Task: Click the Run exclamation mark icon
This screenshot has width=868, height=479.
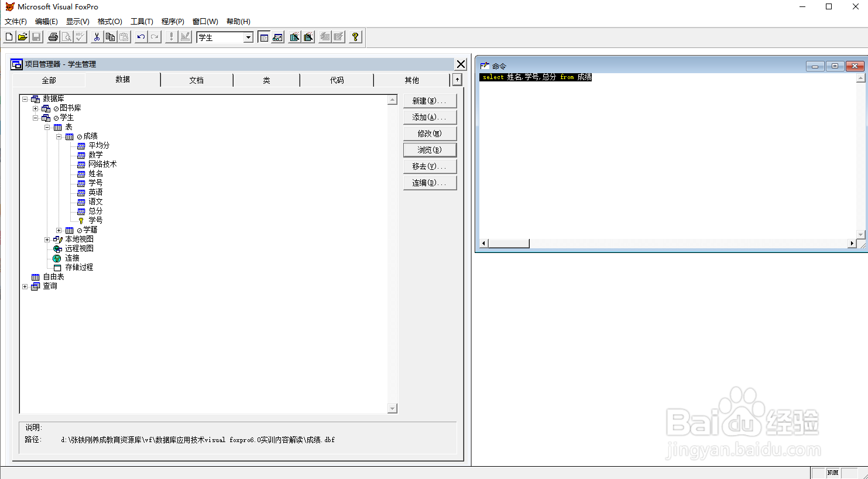Action: point(171,37)
